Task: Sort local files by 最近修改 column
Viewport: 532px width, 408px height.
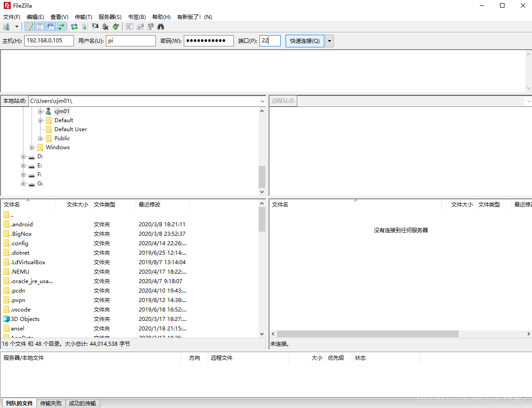Action: click(x=163, y=204)
